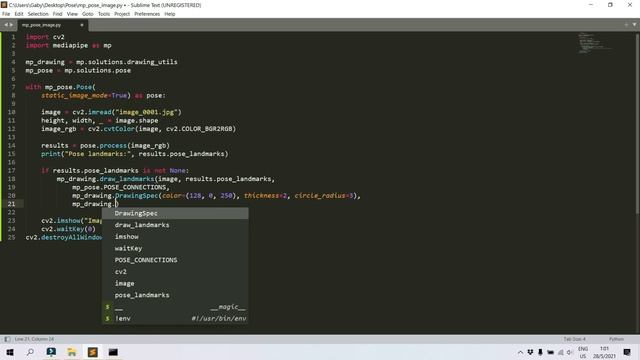The height and width of the screenshot is (360, 640).
Task: Show hidden system tray icons
Action: (x=520, y=352)
